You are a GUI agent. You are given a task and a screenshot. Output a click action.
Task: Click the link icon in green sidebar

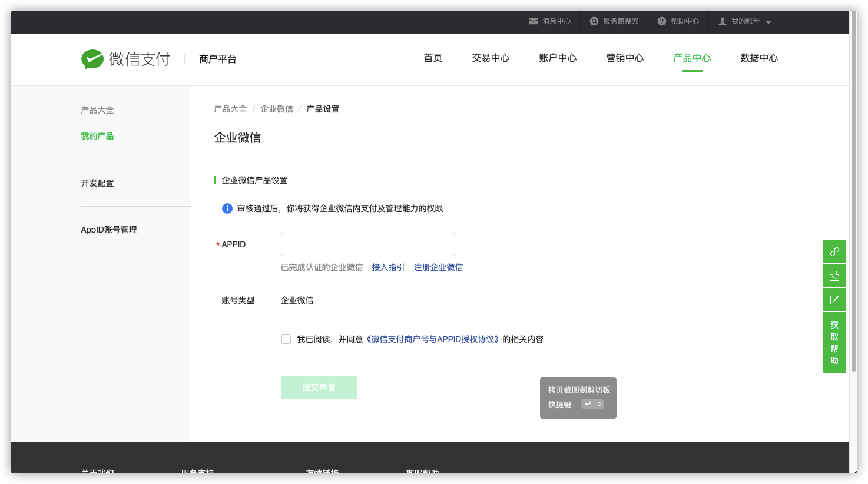click(x=834, y=251)
